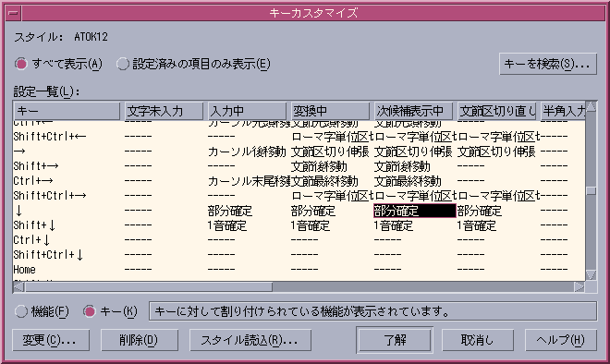Image resolution: width=610 pixels, height=364 pixels.
Task: Select Ctrl+→ key row
Action: tap(299, 181)
